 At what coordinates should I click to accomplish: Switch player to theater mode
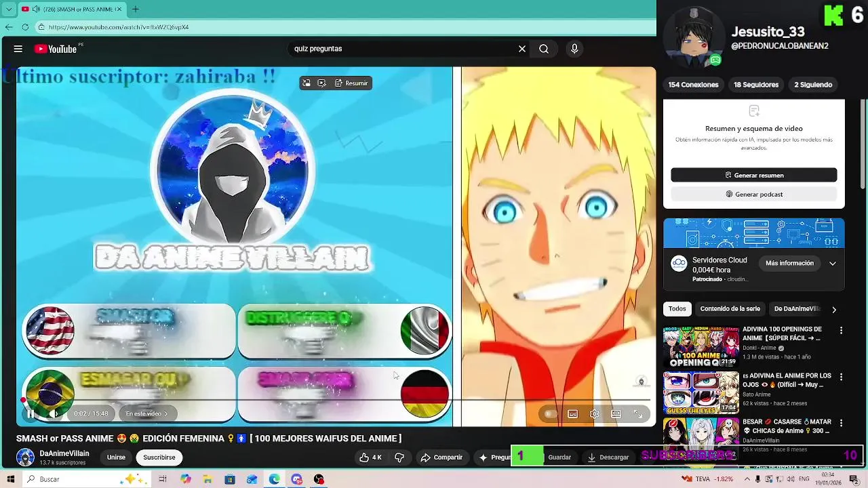coord(616,413)
